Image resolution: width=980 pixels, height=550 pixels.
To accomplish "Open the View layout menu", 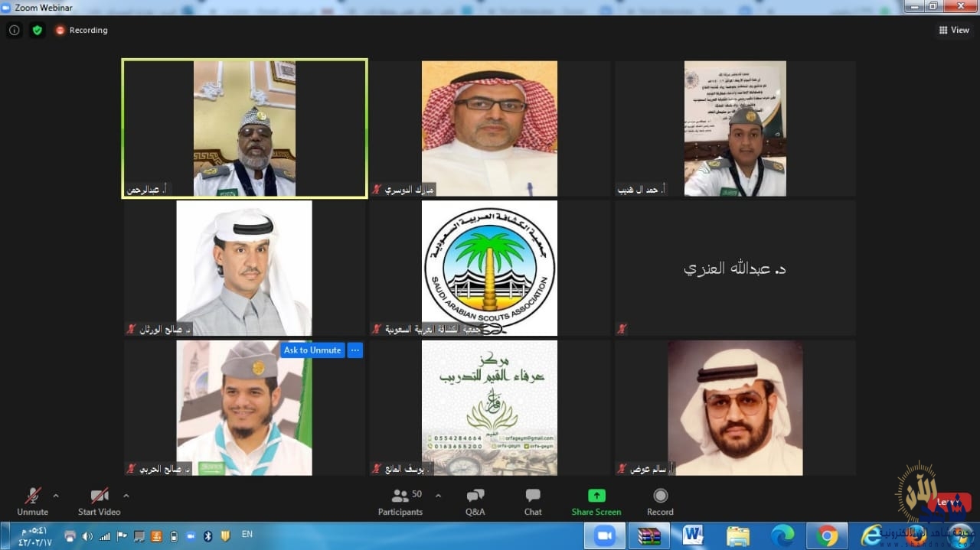I will [x=954, y=30].
